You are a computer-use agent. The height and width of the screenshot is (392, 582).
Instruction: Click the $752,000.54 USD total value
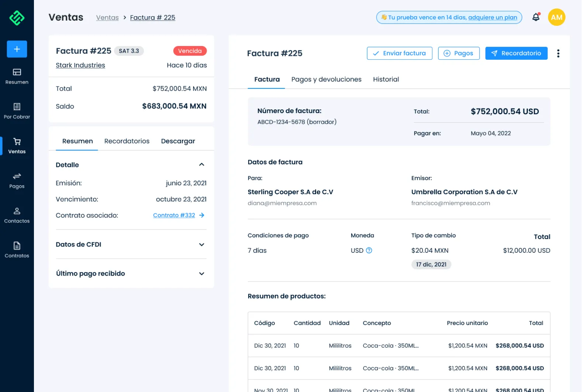(505, 112)
